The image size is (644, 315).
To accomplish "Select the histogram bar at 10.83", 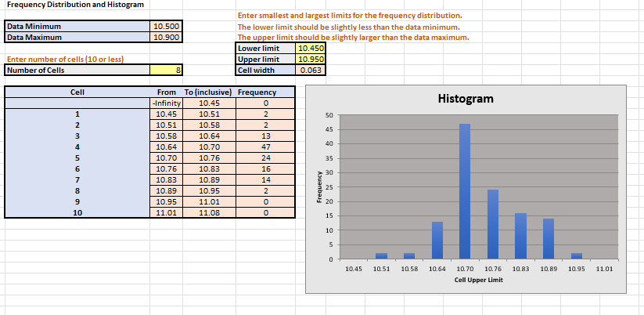I will click(521, 236).
